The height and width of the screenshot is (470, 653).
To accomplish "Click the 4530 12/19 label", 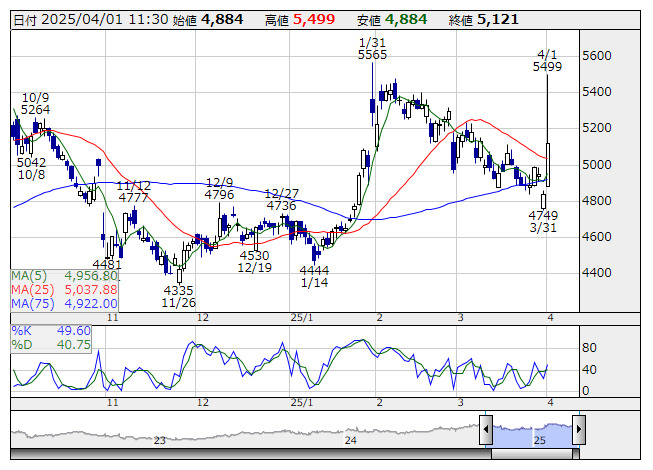I will [254, 261].
